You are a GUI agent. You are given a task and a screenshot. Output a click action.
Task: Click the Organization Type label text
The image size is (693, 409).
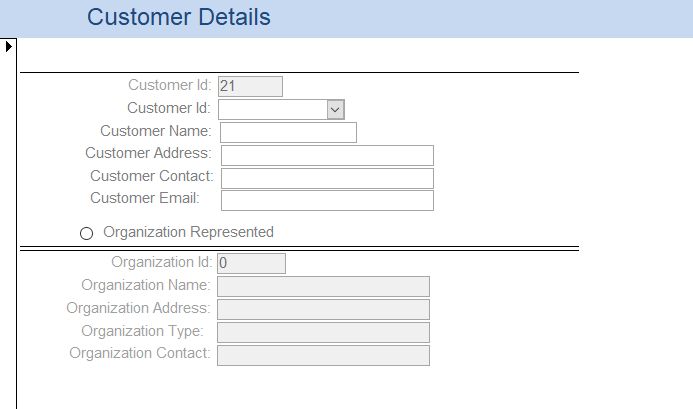(142, 331)
